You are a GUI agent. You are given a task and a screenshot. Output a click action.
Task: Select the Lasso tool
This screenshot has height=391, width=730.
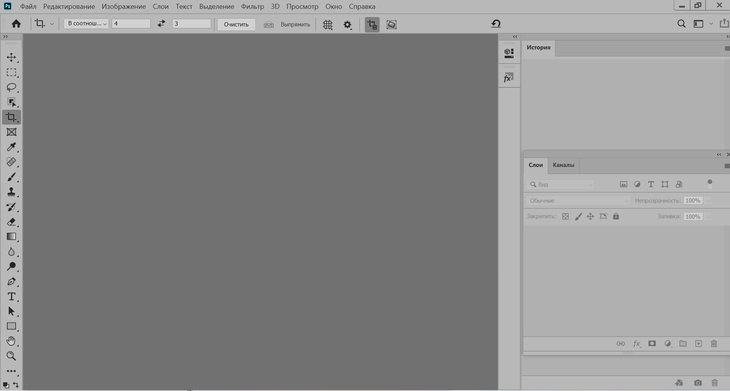pyautogui.click(x=11, y=87)
